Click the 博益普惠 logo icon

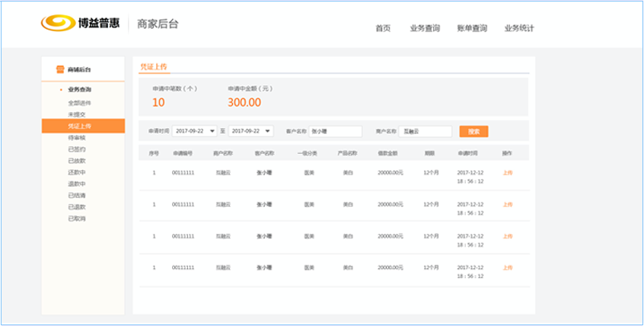pos(57,24)
